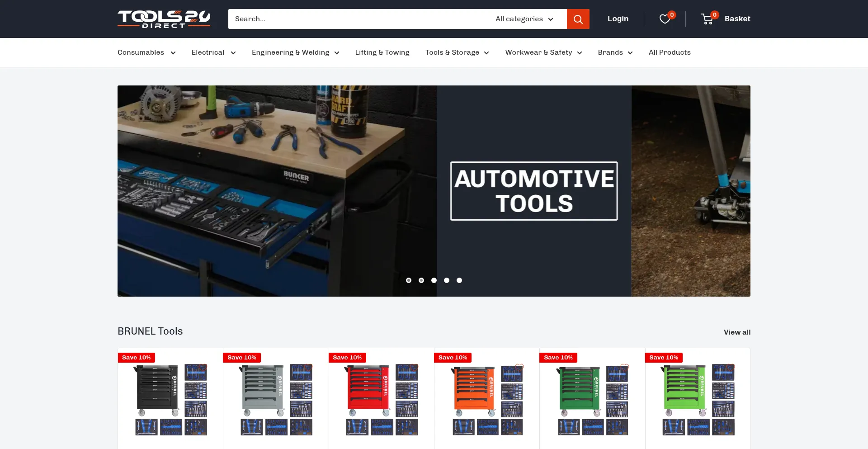Image resolution: width=868 pixels, height=449 pixels.
Task: Add dark green Brunel cabinet to wishlist
Action: point(625,367)
